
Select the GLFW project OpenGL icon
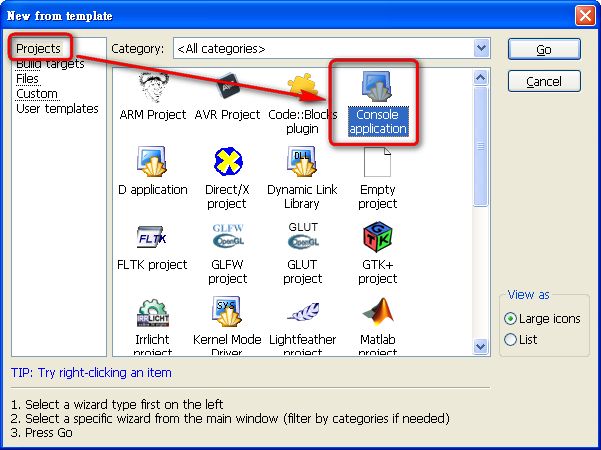(x=228, y=236)
